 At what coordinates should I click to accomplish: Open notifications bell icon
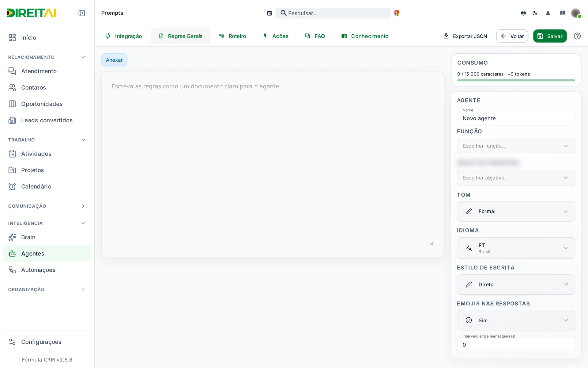(548, 13)
